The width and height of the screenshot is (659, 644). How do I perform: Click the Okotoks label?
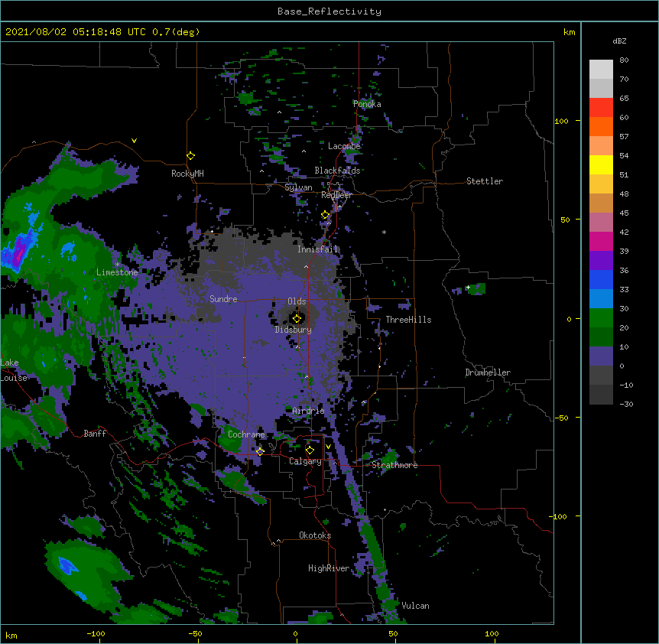click(x=315, y=535)
